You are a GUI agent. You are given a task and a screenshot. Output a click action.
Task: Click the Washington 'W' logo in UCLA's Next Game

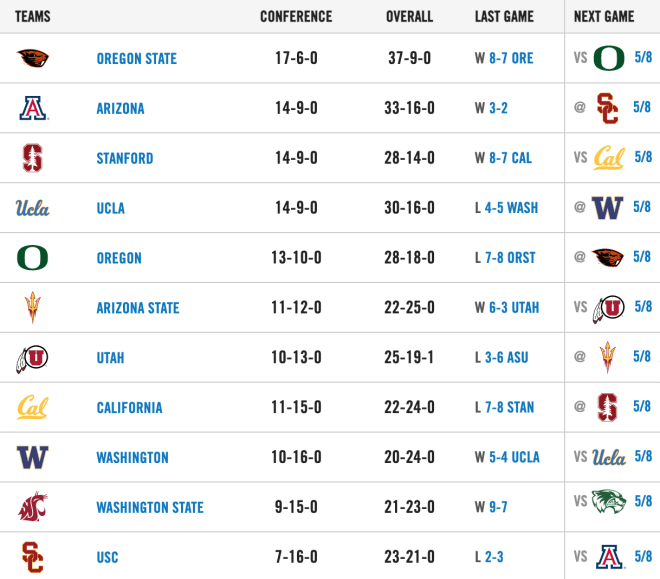[x=607, y=207]
